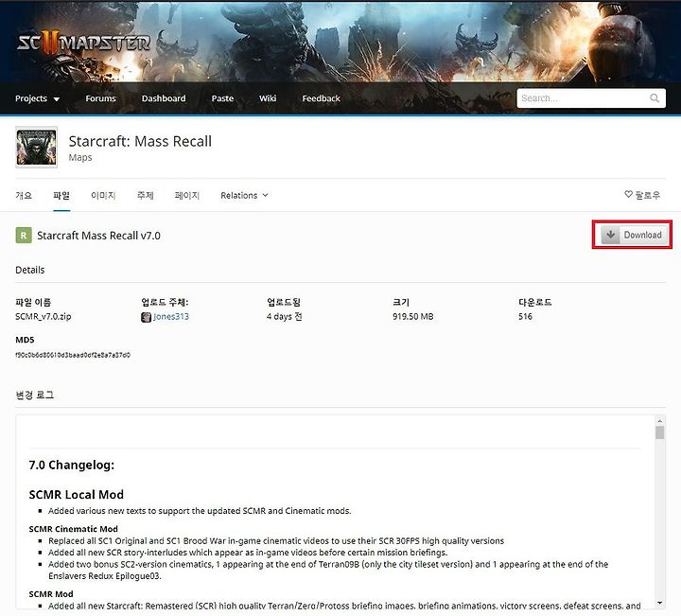The width and height of the screenshot is (681, 616).
Task: Click the changelog scroll down arrow
Action: click(x=660, y=603)
